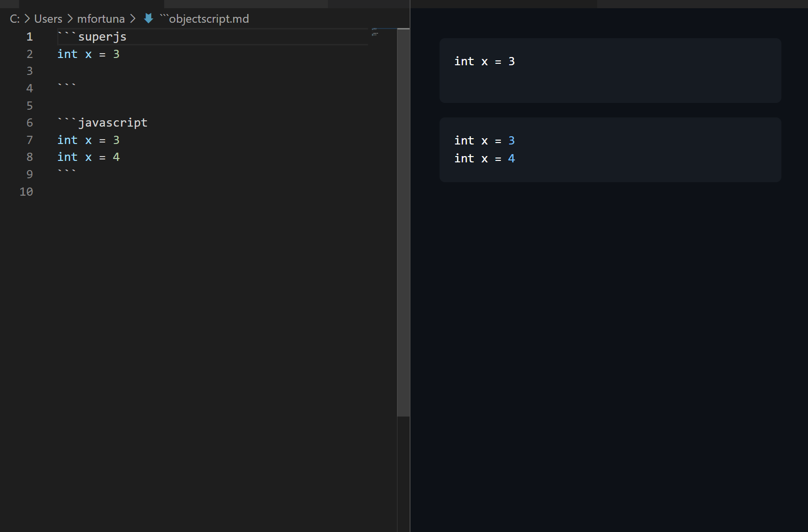Viewport: 808px width, 532px height.
Task: Select the mfortuna breadcrumb segment
Action: pyautogui.click(x=101, y=19)
